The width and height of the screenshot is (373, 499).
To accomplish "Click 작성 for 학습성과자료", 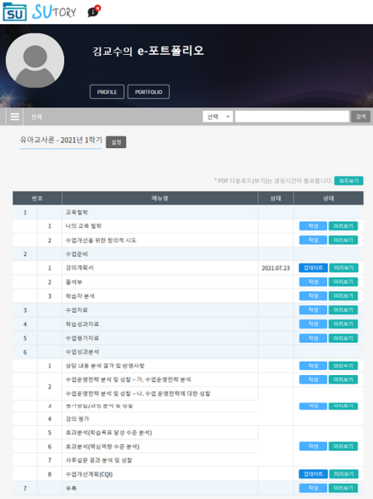I will (313, 324).
